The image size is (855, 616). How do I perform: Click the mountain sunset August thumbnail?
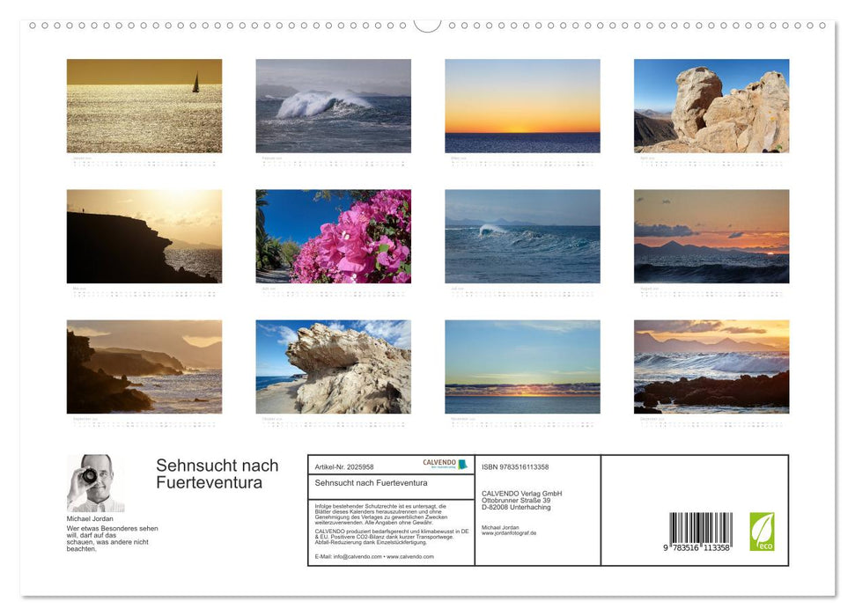point(710,236)
